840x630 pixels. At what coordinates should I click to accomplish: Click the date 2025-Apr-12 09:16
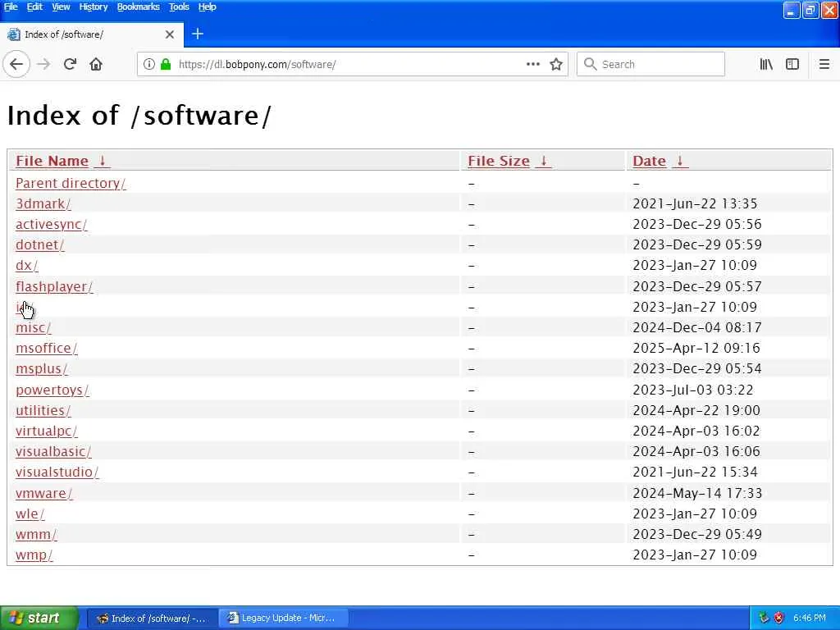point(696,348)
